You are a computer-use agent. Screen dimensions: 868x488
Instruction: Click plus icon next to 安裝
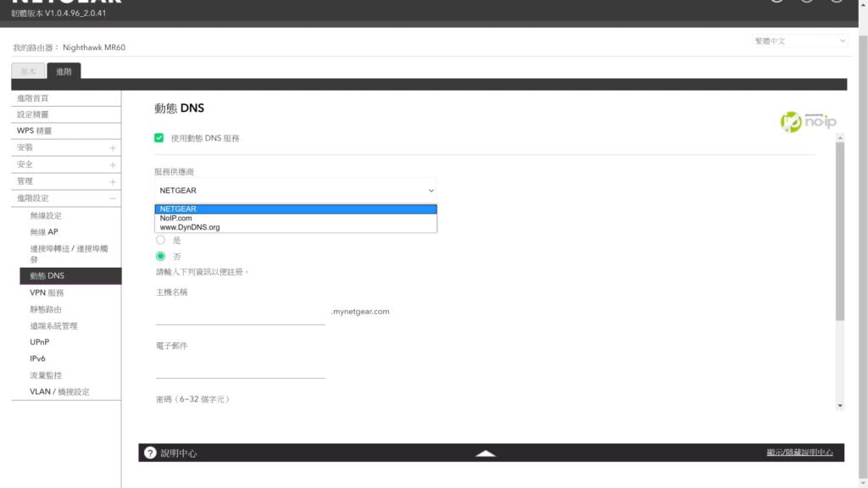coord(113,148)
